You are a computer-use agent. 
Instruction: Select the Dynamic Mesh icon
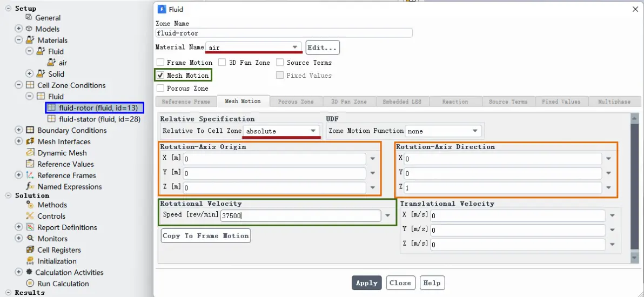pos(30,152)
